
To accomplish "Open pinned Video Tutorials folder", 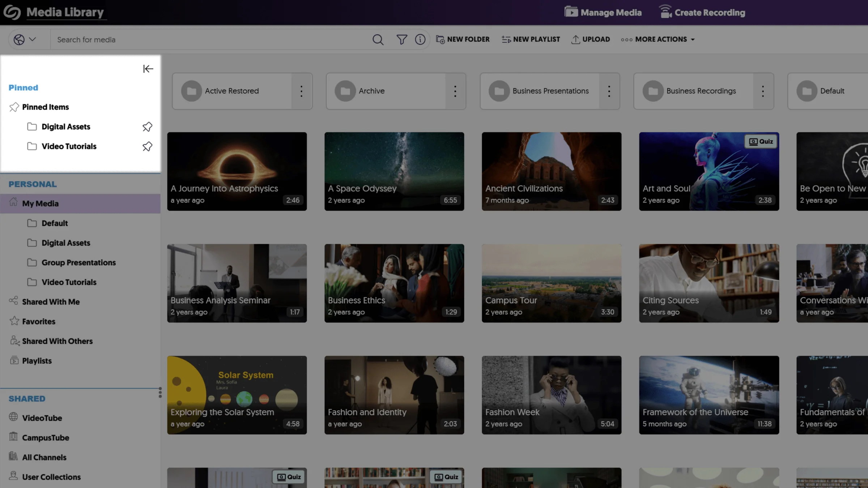I will pyautogui.click(x=69, y=146).
